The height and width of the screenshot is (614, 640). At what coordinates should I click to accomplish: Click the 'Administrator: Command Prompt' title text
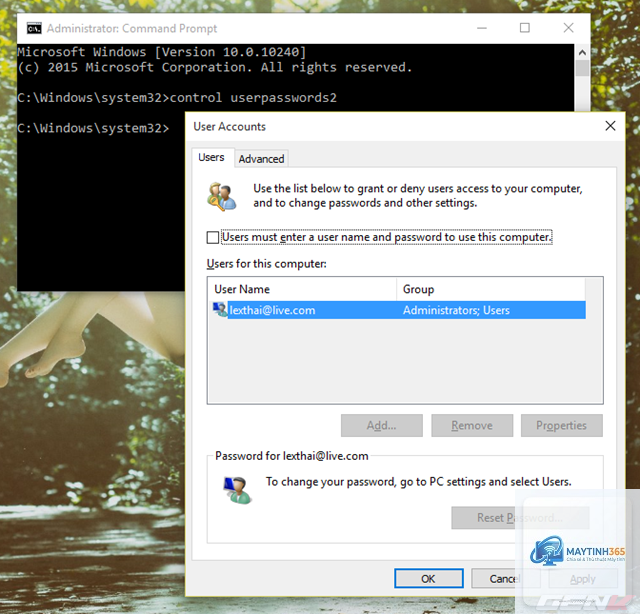pos(132,29)
